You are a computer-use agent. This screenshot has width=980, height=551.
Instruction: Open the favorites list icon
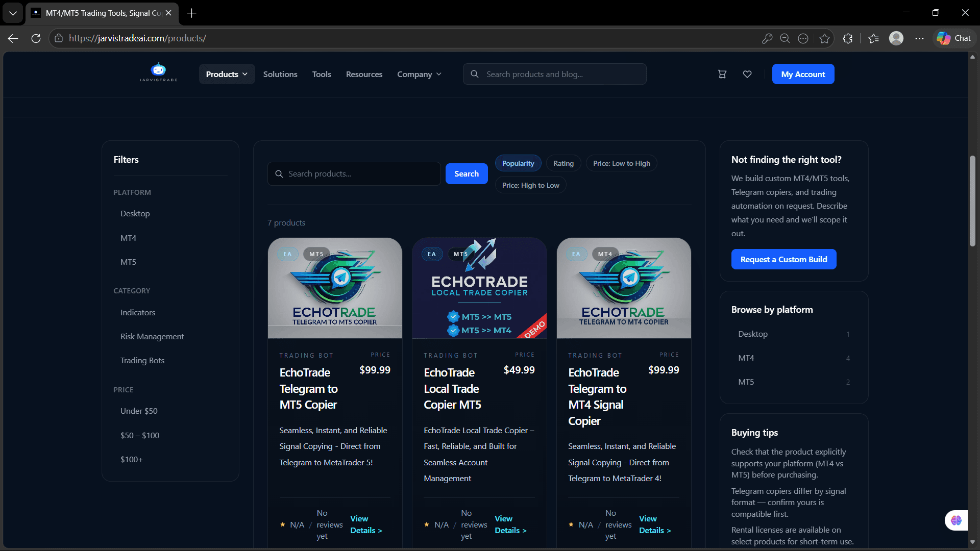click(873, 38)
